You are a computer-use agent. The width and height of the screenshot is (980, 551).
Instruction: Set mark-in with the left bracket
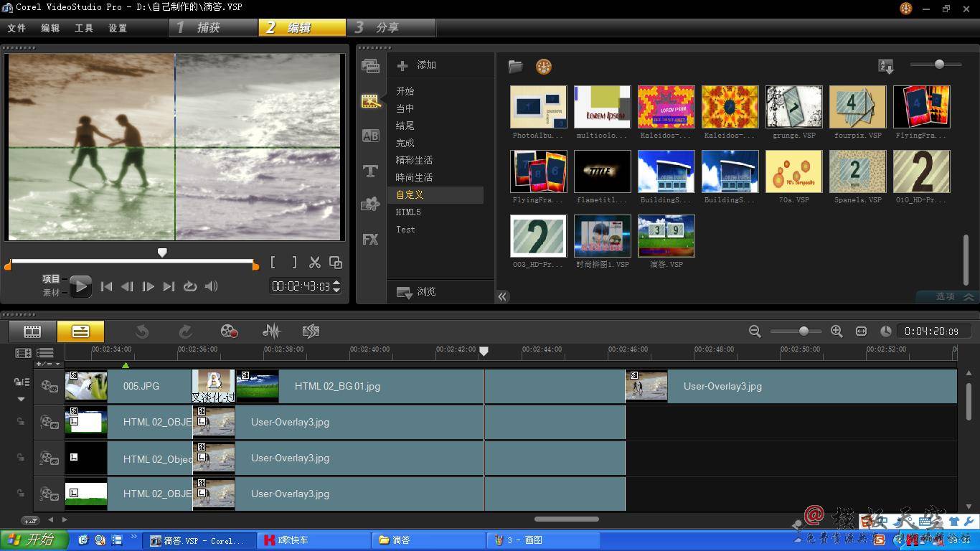273,263
